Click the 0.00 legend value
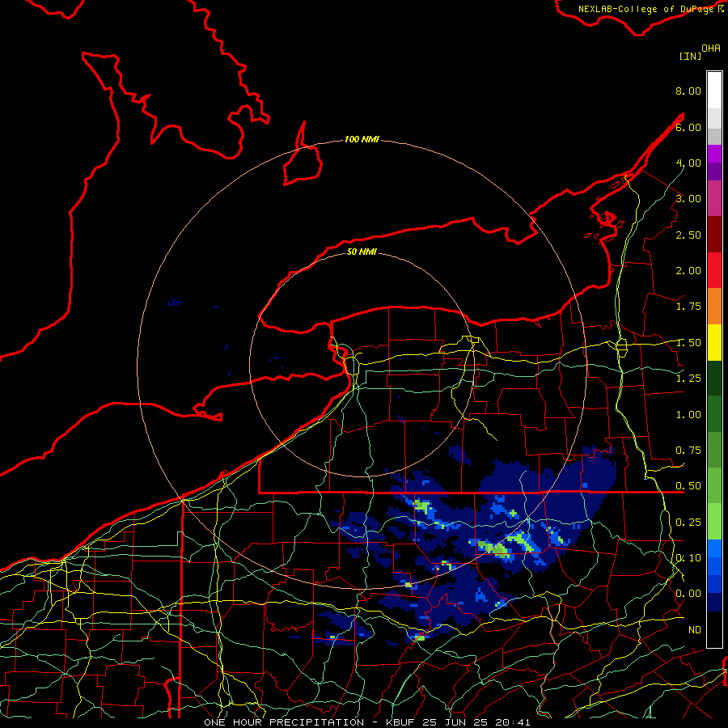This screenshot has height=728, width=728. tap(688, 594)
